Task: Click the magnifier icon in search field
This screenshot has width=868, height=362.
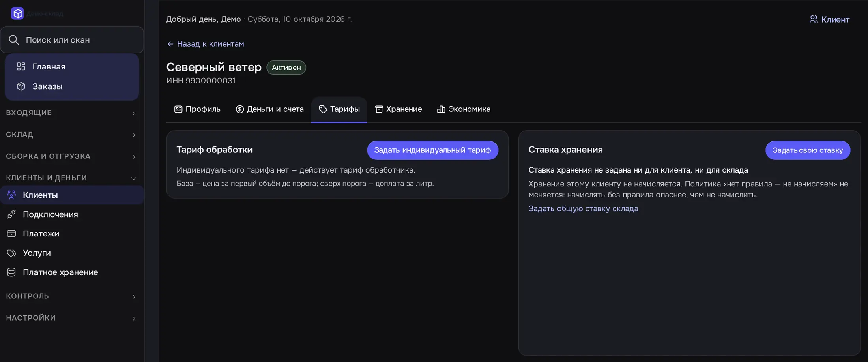Action: click(x=14, y=40)
